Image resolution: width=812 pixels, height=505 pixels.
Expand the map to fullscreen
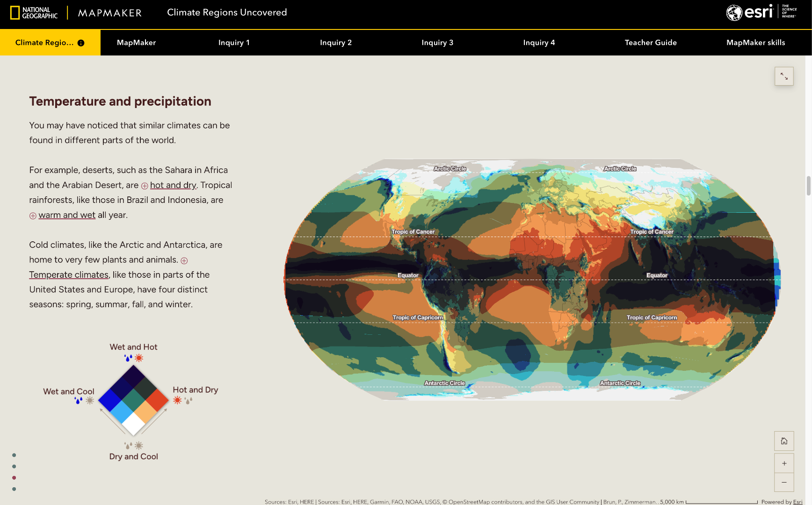[784, 76]
